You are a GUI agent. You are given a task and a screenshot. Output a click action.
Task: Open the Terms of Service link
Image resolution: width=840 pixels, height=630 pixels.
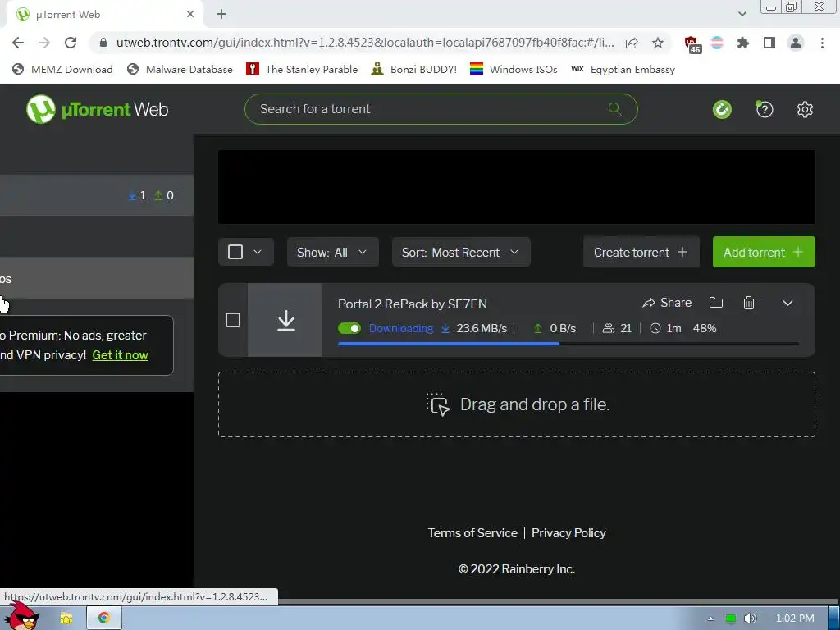472,533
